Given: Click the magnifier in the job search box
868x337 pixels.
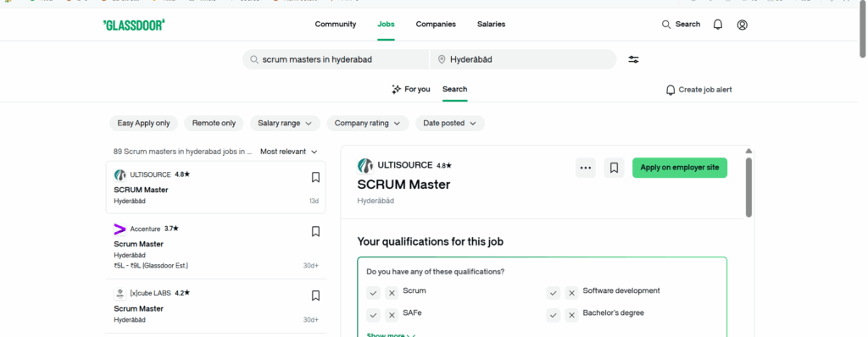Looking at the screenshot, I should pos(254,59).
